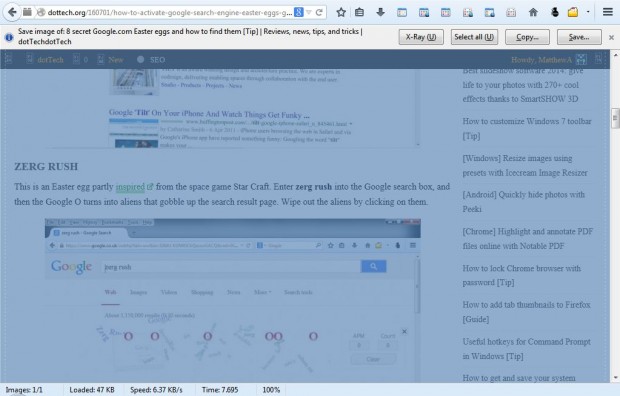Click the address bar URL field
The width and height of the screenshot is (620, 396).
pos(170,12)
